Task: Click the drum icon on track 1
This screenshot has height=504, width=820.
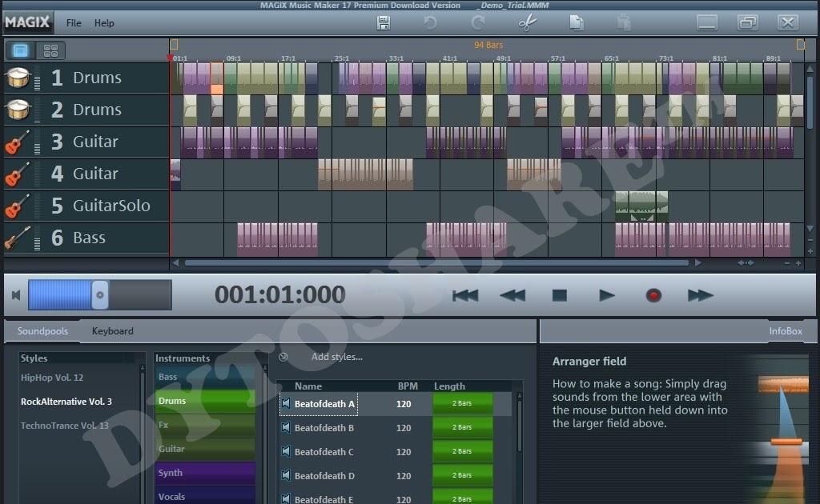Action: coord(18,78)
